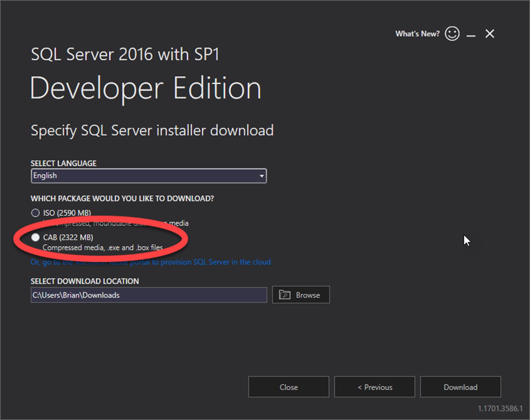The image size is (530, 420).
Task: Select the ISO (2590 MB) package option
Action: (x=35, y=213)
